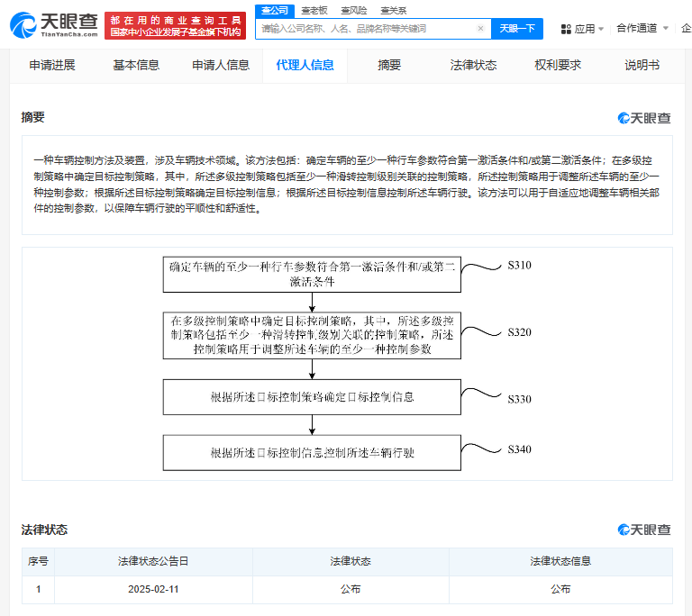The width and height of the screenshot is (692, 616).
Task: Focus the company name search input field
Action: point(369,29)
